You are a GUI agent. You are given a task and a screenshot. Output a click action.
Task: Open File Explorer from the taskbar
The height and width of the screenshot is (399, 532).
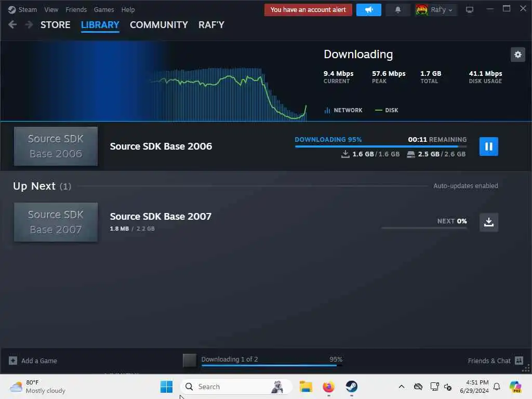(305, 387)
